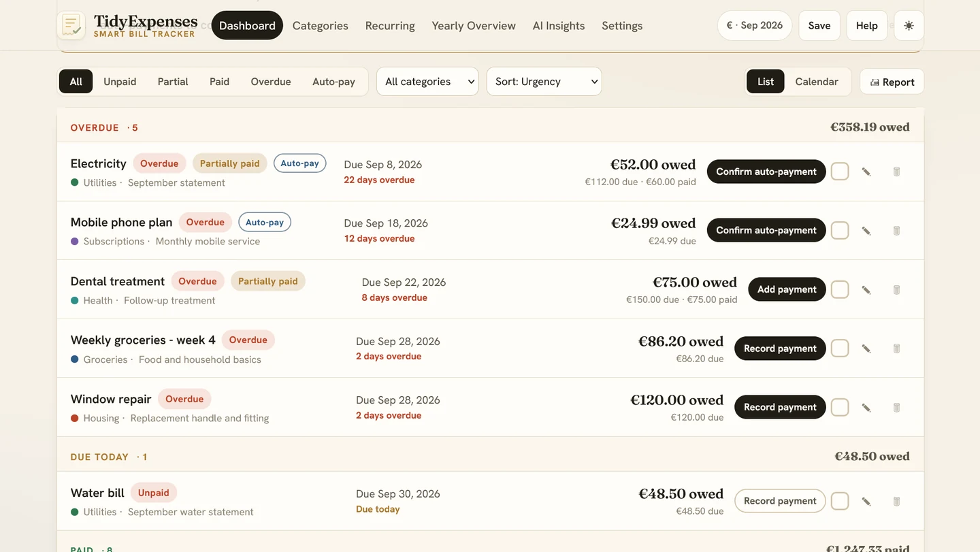
Task: Delete the Dental treatment bill
Action: [896, 289]
